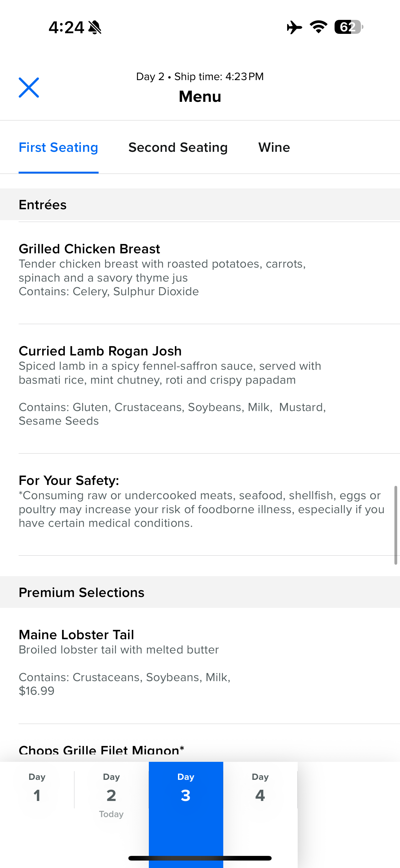Tap the Wi-Fi status icon
The height and width of the screenshot is (868, 400).
[318, 27]
